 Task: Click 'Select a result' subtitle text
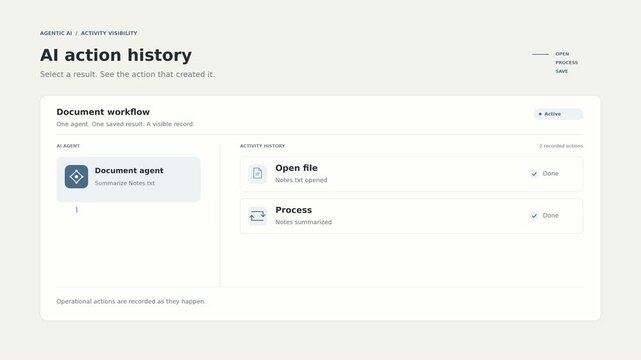[127, 74]
